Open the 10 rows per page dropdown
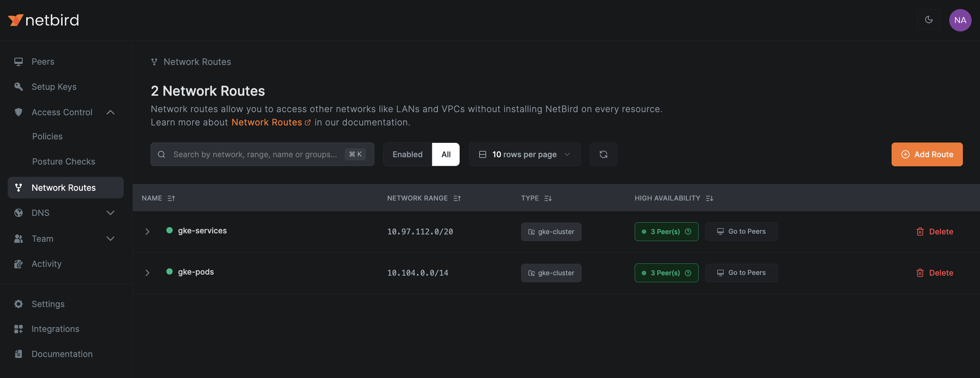The width and height of the screenshot is (980, 378). (x=524, y=154)
